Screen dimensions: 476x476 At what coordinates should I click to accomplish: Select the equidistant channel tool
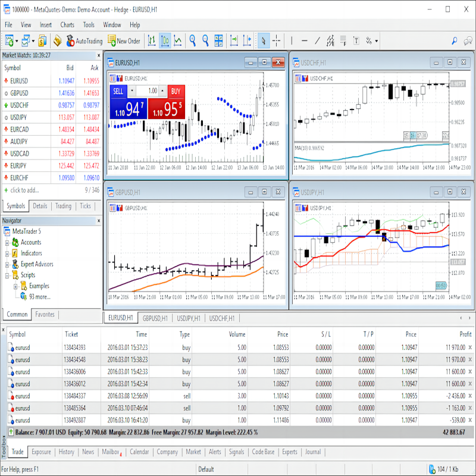point(330,40)
